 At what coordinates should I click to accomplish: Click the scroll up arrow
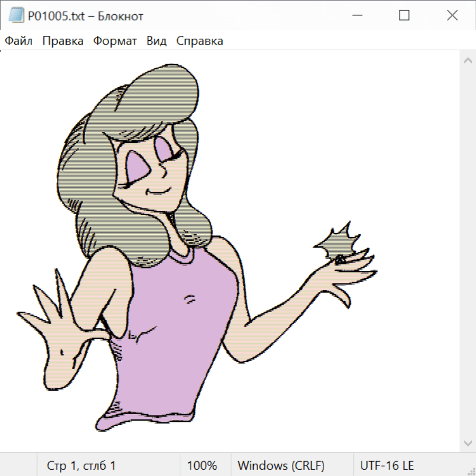tap(468, 60)
